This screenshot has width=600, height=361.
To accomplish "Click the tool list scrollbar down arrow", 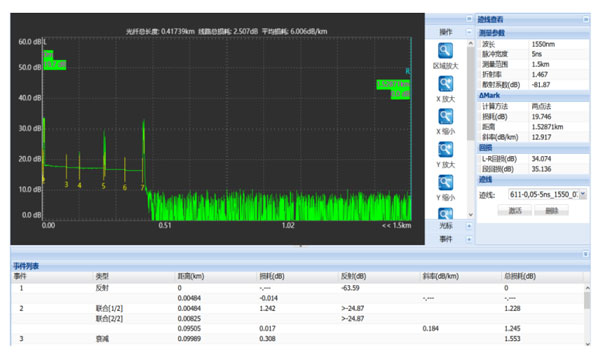I will [x=471, y=215].
